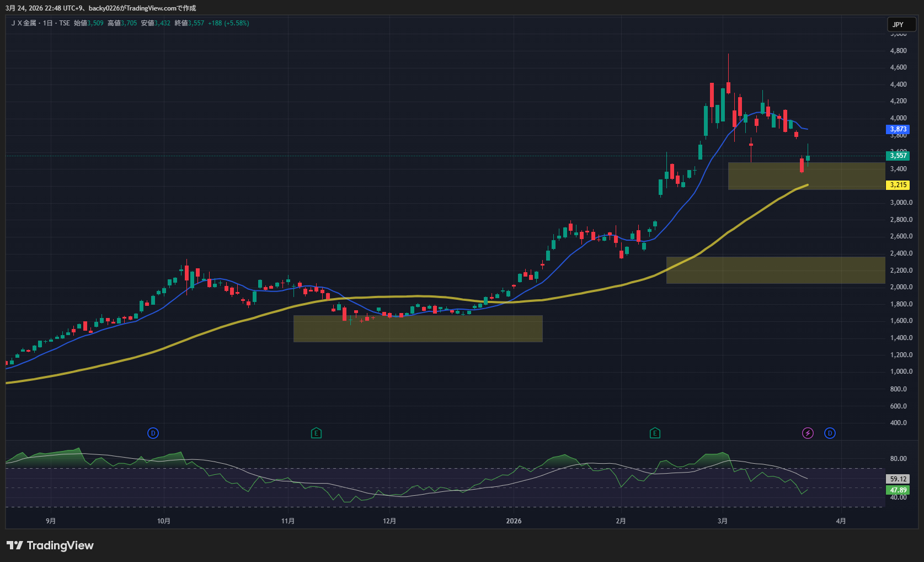Click the dividend marker icon near 10月
The height and width of the screenshot is (562, 924).
click(x=153, y=433)
